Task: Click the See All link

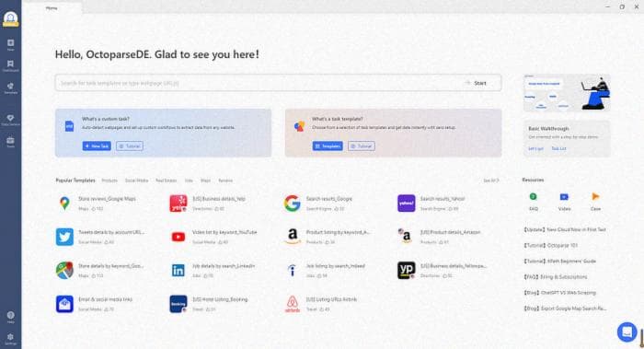Action: point(490,180)
